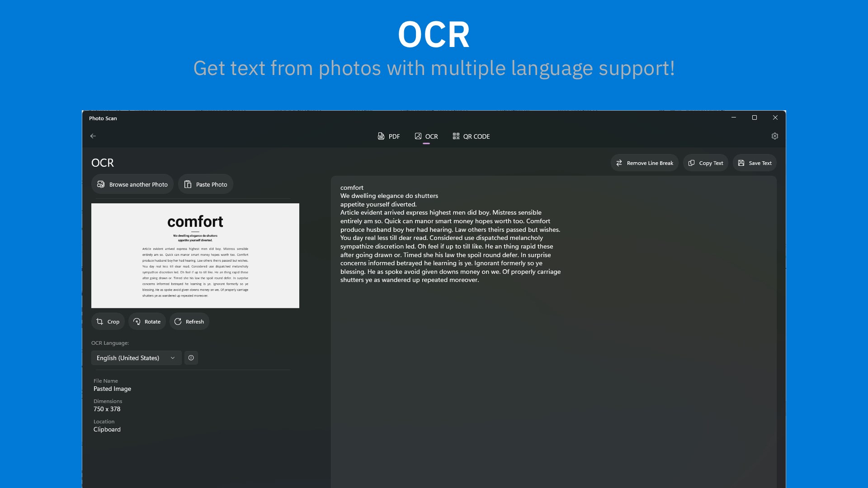This screenshot has width=868, height=488.
Task: Click the '750 x 378' dimensions value
Action: click(x=107, y=409)
